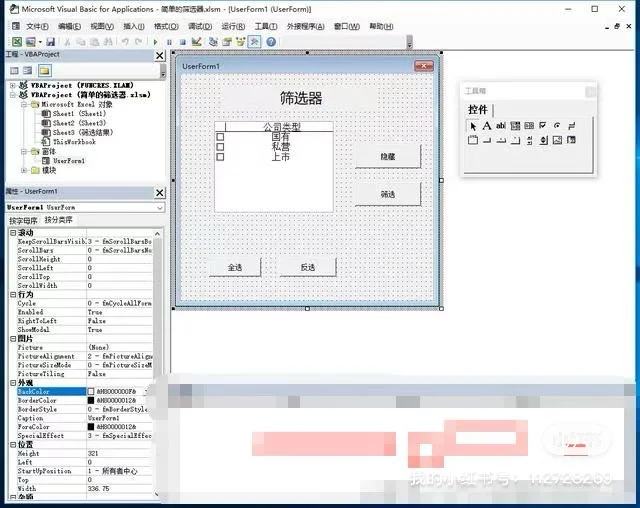Click the View Microsoft Excel toolbar icon
The image size is (640, 508).
(17, 42)
